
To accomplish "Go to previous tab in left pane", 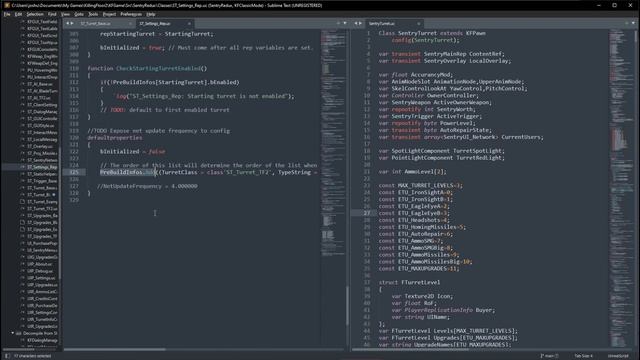I will click(x=67, y=24).
